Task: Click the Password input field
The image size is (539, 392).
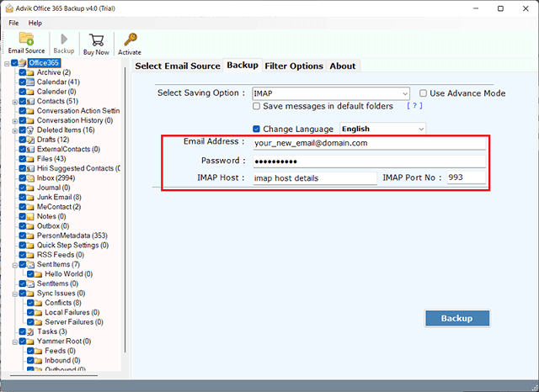Action: click(x=369, y=162)
